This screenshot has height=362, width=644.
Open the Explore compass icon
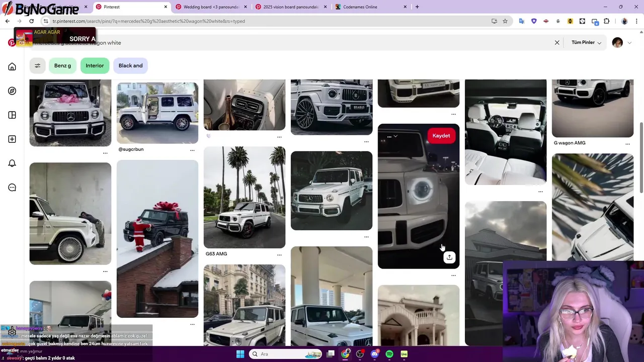[12, 91]
